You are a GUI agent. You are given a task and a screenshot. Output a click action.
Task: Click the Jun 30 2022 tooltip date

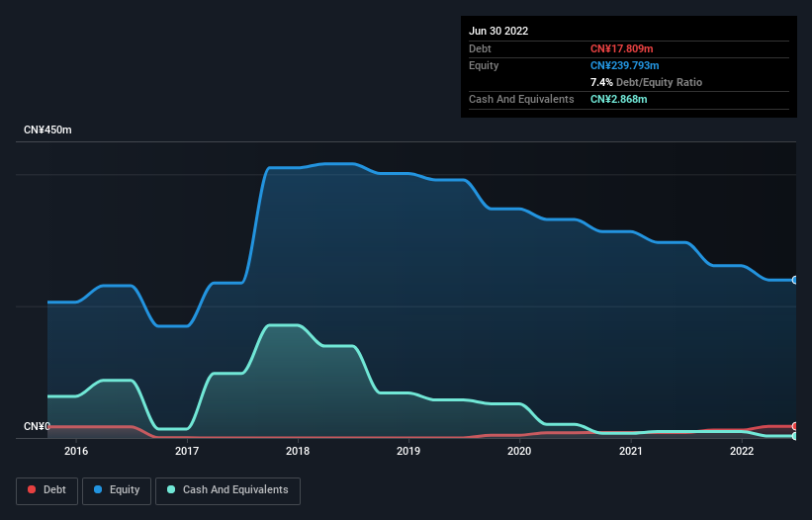click(498, 31)
